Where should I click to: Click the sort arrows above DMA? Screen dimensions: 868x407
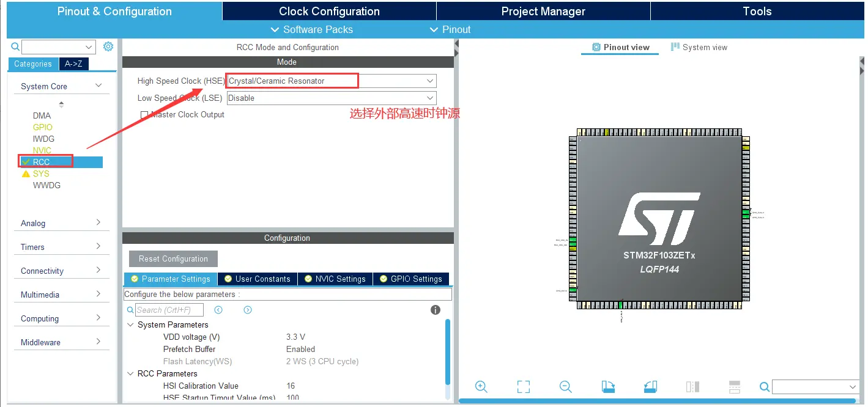point(61,105)
